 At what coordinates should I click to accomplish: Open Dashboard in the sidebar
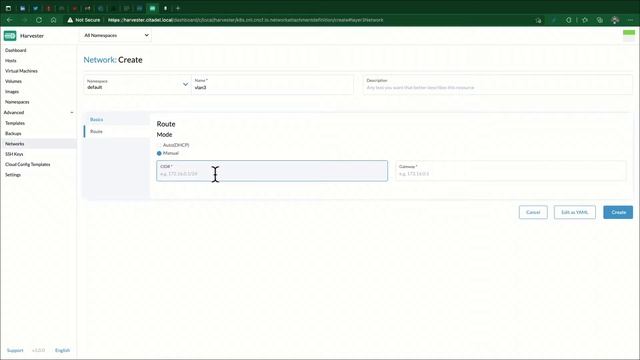point(16,50)
